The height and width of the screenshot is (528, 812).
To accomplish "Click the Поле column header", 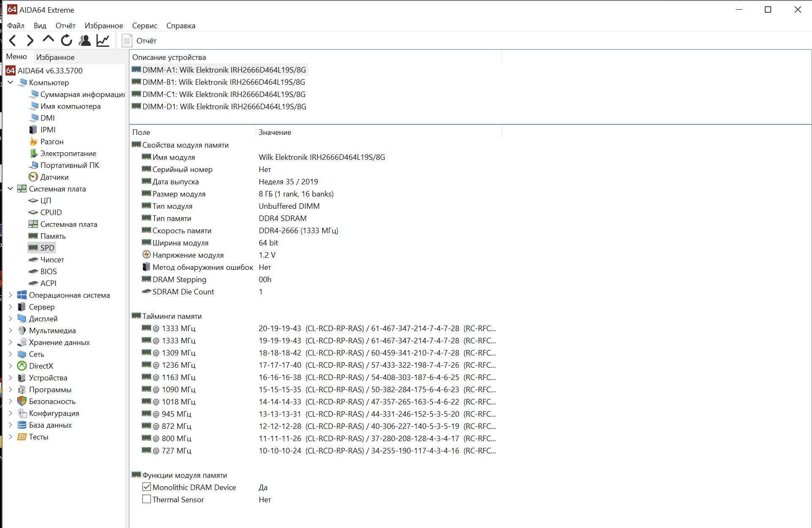I will 193,132.
